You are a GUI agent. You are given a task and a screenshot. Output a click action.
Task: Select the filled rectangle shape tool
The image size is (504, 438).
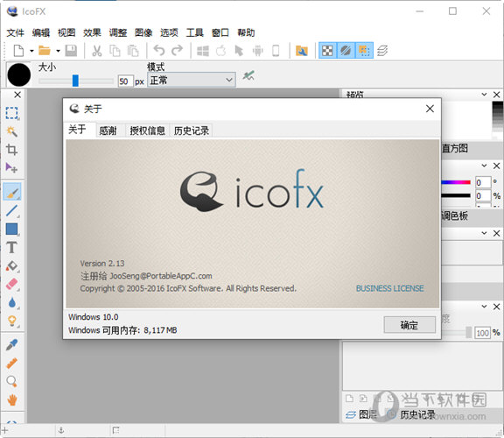click(x=12, y=229)
